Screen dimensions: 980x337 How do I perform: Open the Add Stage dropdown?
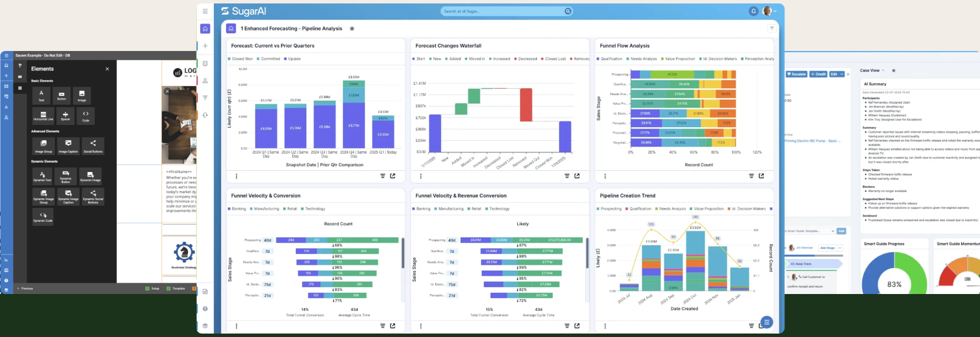coord(830,248)
